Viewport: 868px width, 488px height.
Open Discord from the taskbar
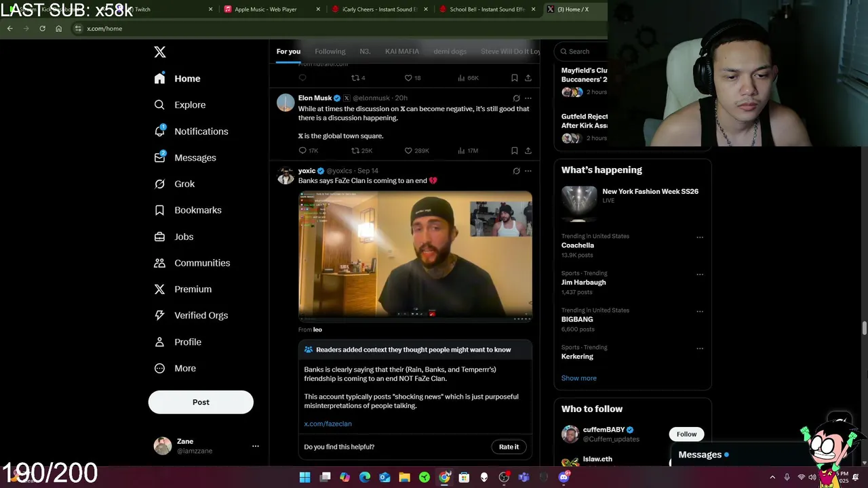[564, 477]
